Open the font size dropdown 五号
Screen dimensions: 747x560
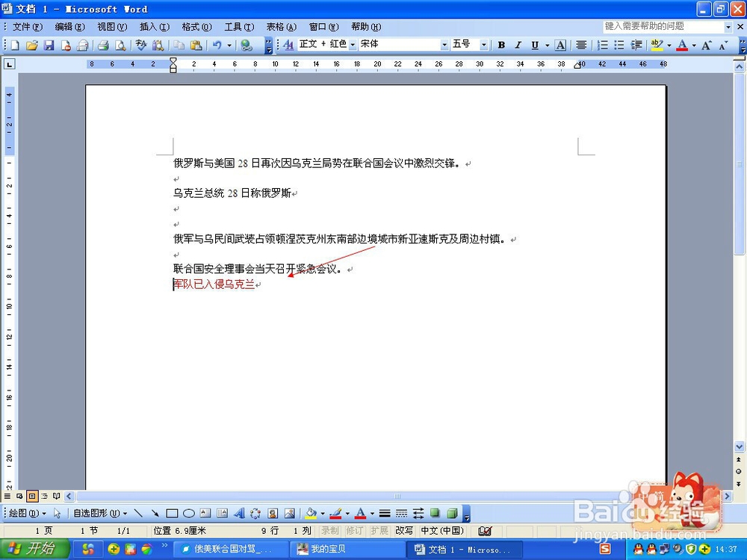484,45
